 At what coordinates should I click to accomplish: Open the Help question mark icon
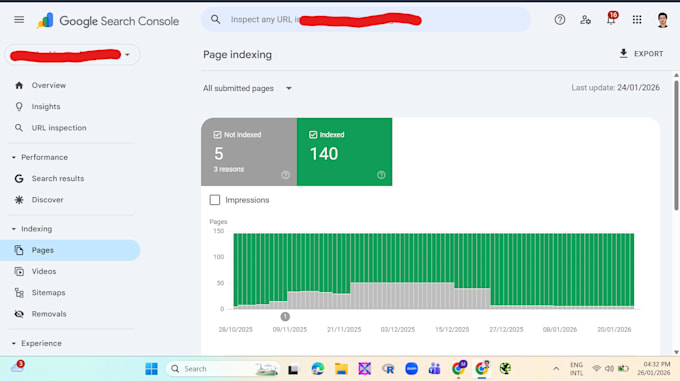[559, 20]
